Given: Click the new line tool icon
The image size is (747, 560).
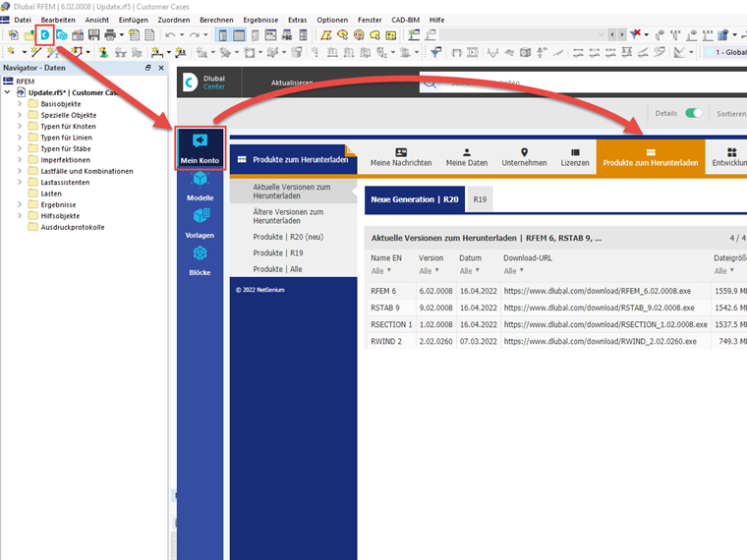Looking at the screenshot, I should [x=36, y=52].
